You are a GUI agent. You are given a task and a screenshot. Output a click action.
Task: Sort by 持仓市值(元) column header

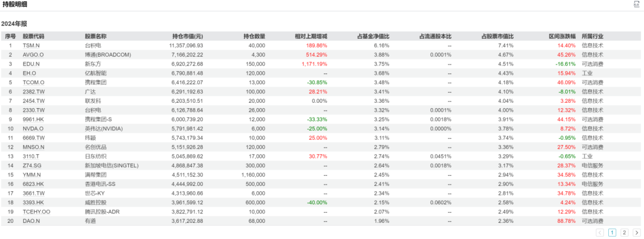click(188, 36)
